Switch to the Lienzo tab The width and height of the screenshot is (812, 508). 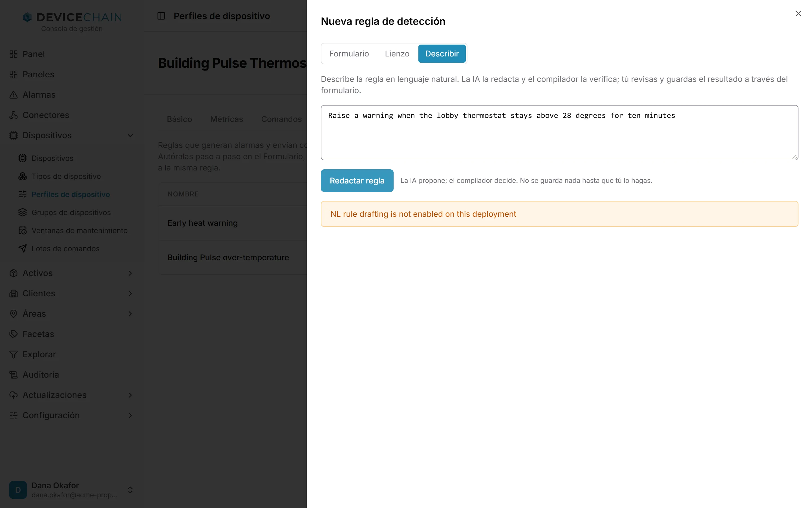click(397, 54)
